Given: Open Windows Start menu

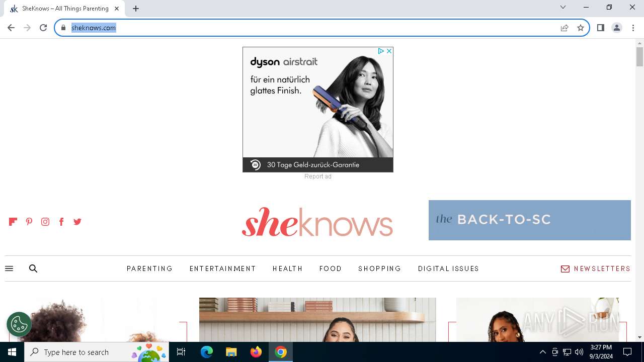Looking at the screenshot, I should coord(12,352).
